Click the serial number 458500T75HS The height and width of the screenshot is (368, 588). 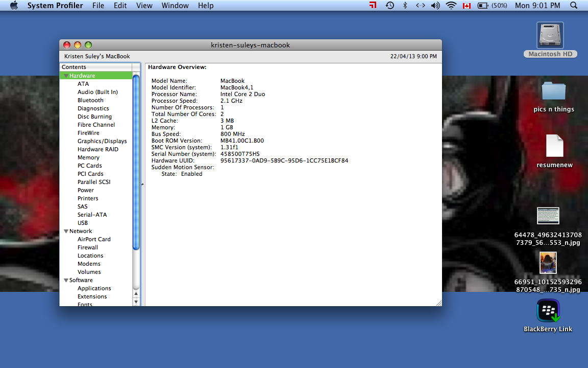tap(240, 154)
